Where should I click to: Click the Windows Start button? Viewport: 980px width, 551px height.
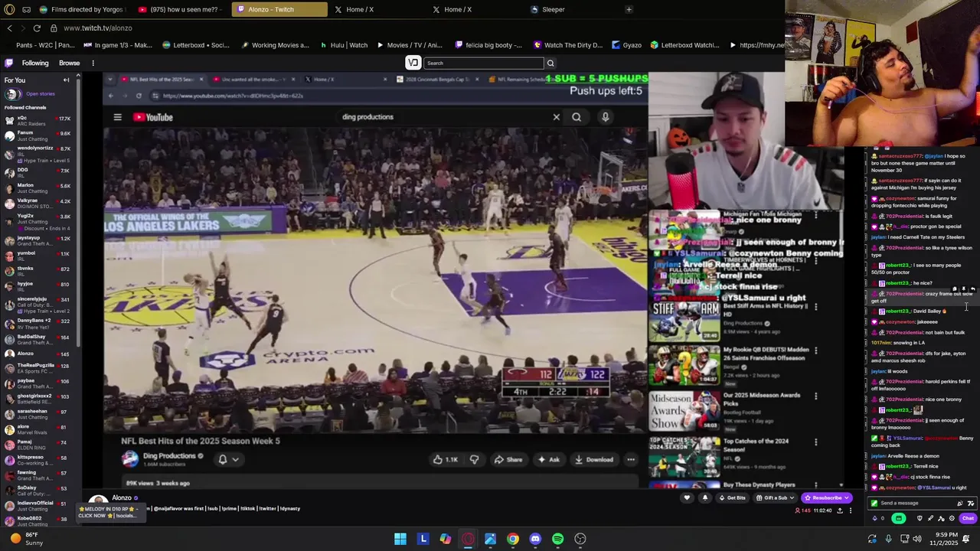[400, 539]
